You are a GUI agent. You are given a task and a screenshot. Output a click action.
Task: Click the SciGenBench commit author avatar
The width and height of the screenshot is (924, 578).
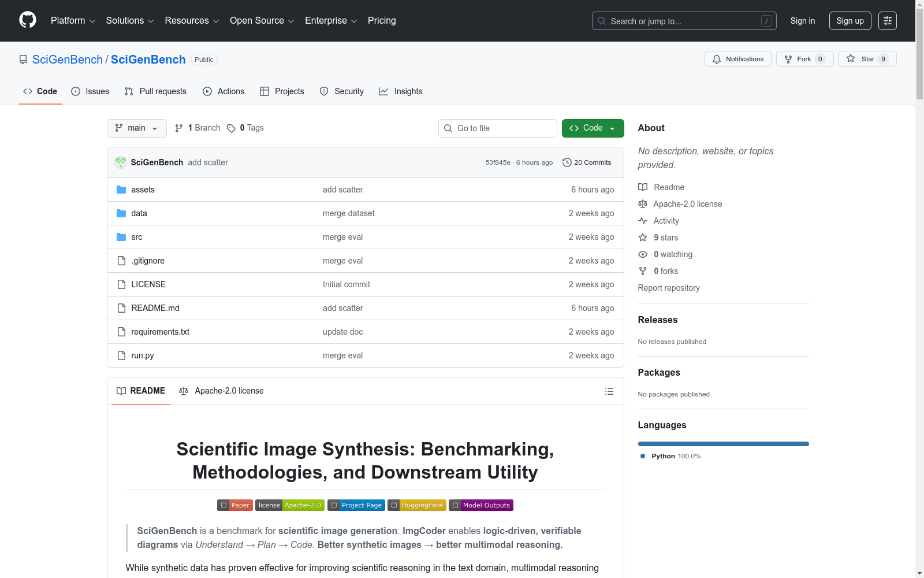coord(121,162)
